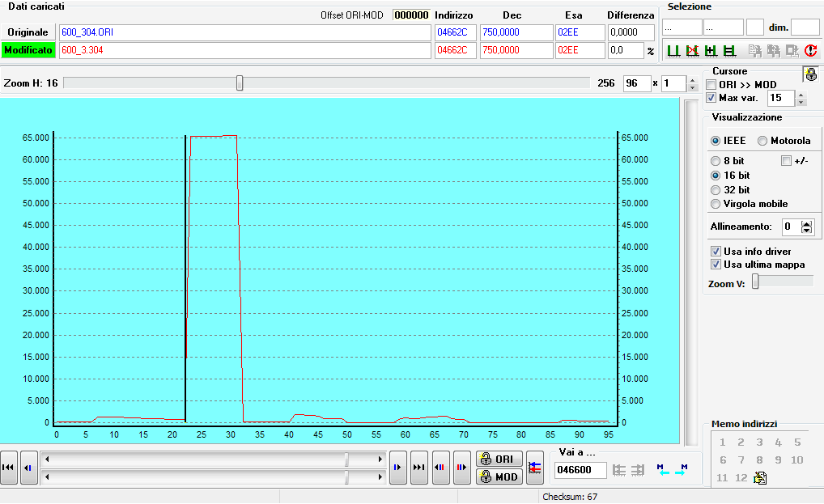Click memo address slot 1
Viewport: 824px width, 504px height.
723,443
